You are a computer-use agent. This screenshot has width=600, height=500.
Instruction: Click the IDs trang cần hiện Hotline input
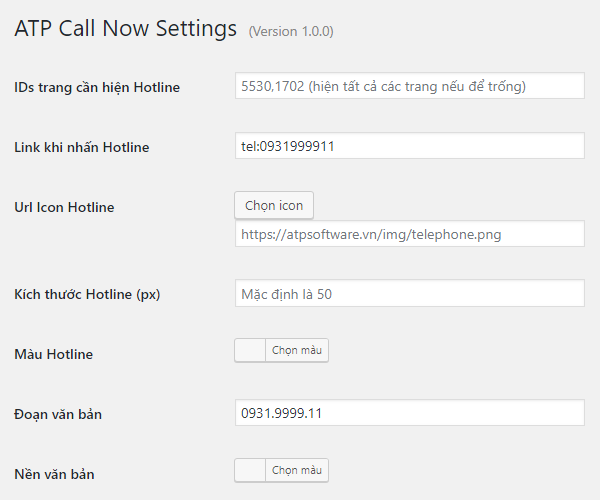[408, 86]
